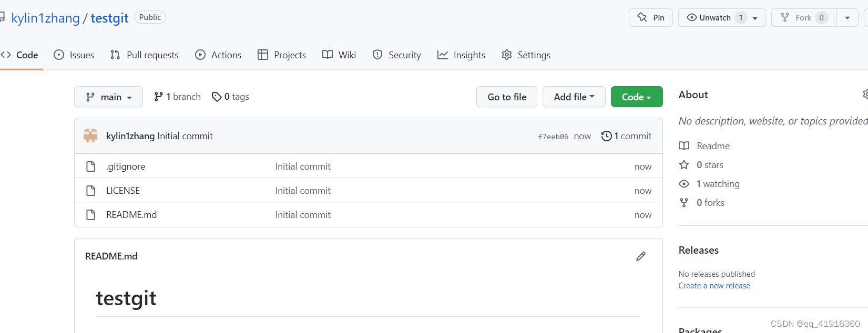Open the .gitignore file
The image size is (868, 333).
point(126,166)
